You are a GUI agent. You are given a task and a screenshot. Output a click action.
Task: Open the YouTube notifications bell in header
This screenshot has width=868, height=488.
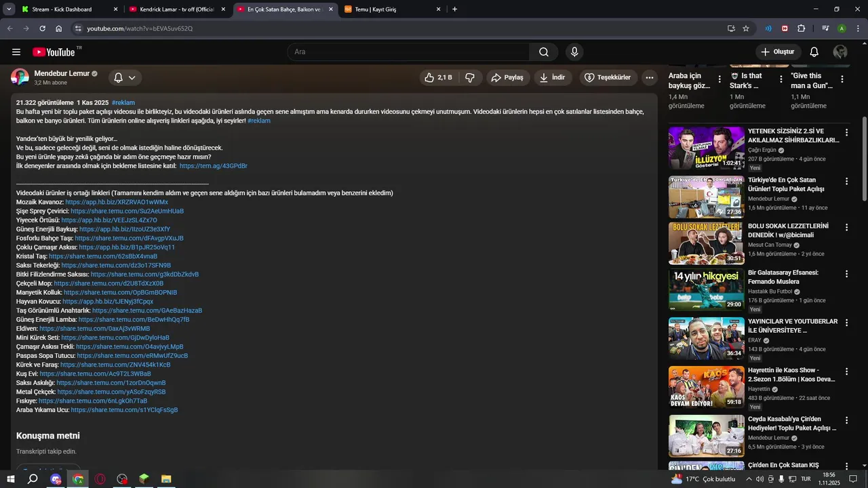coord(814,52)
